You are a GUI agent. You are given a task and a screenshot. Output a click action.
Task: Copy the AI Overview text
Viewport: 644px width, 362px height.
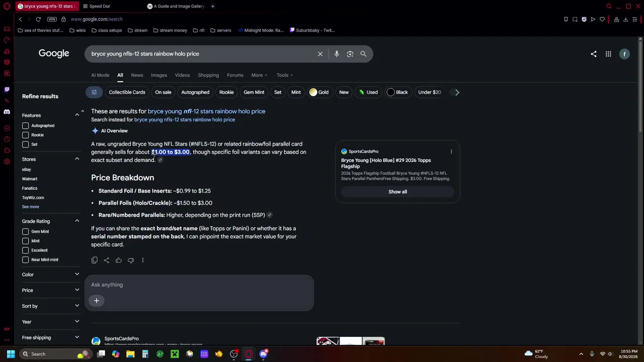[95, 260]
